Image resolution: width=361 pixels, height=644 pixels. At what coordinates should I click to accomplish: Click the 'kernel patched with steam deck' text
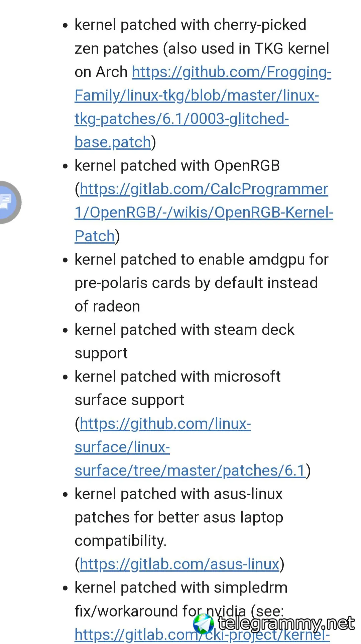click(185, 330)
